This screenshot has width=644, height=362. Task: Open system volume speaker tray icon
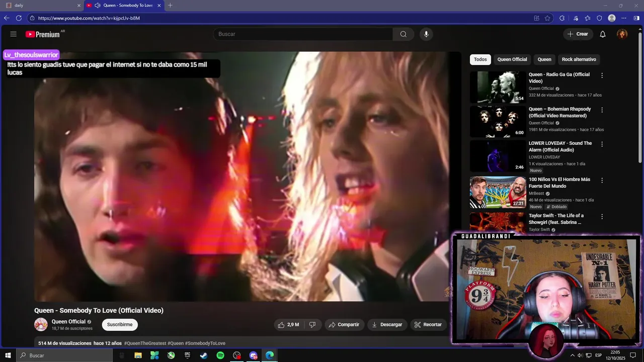[580, 355]
